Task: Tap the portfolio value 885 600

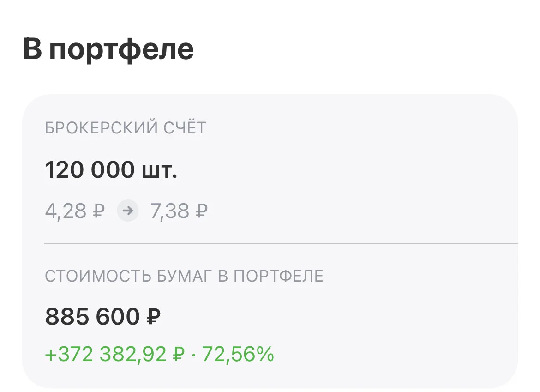Action: click(x=92, y=317)
